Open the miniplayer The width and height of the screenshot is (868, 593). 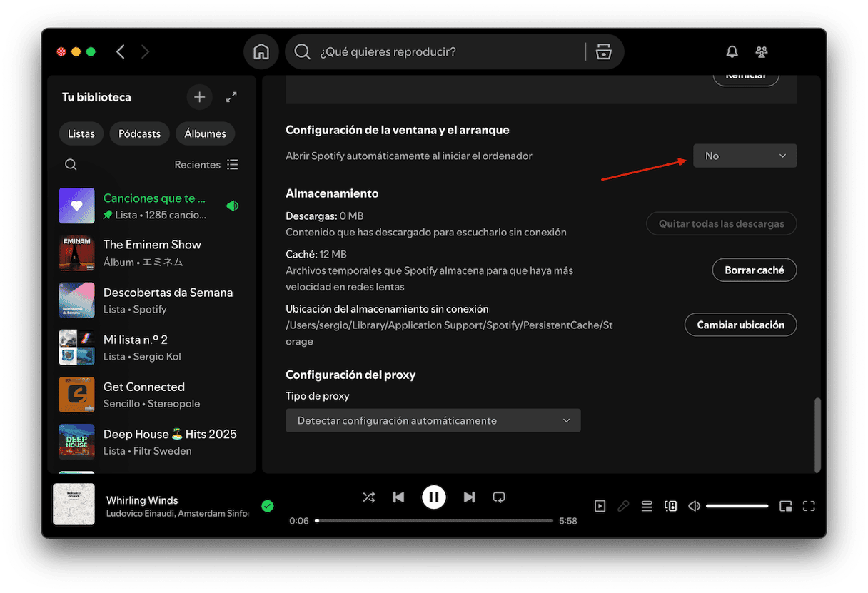[786, 506]
